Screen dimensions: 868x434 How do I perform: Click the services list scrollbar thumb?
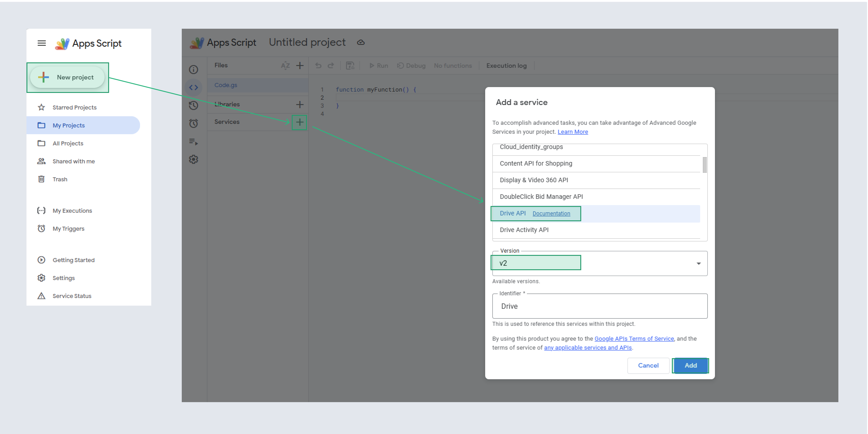[x=704, y=165]
